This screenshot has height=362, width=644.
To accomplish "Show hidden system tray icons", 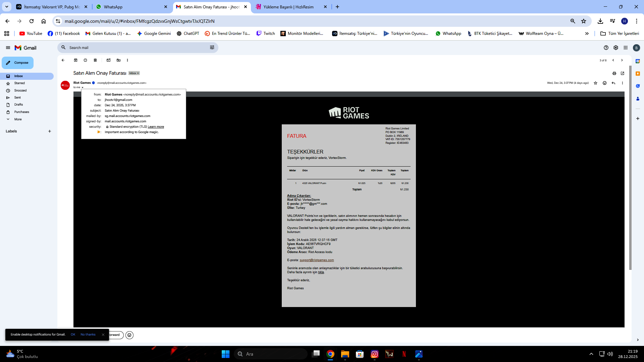I will [591, 354].
